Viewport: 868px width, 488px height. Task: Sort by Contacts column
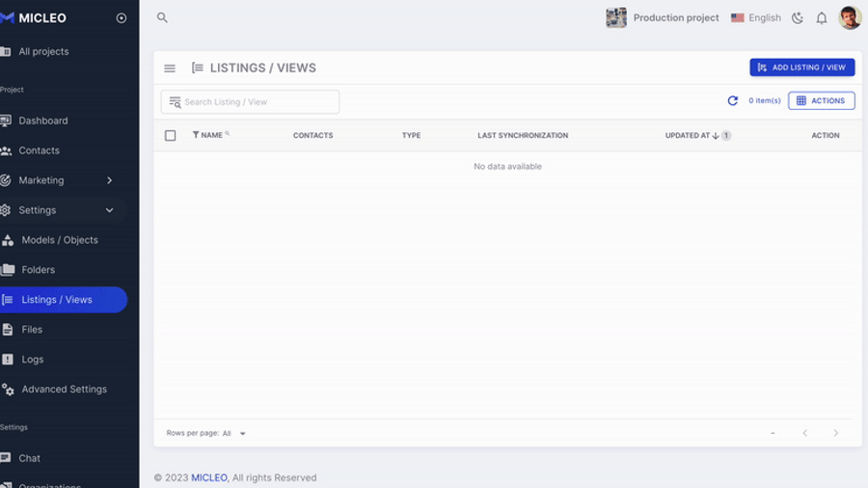click(312, 136)
